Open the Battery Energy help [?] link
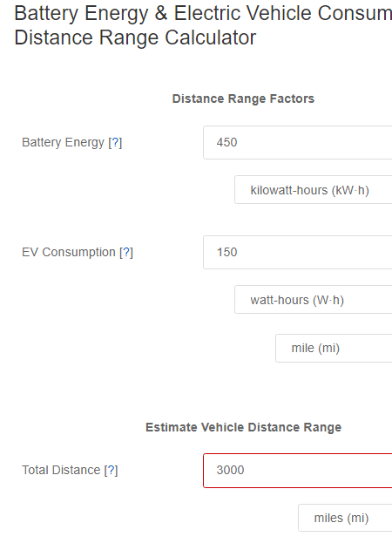Image resolution: width=392 pixels, height=550 pixels. point(115,142)
